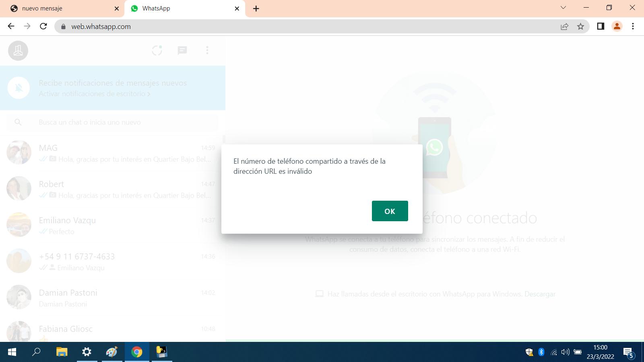The image size is (644, 362).
Task: Open the notification center icon
Action: pyautogui.click(x=629, y=353)
